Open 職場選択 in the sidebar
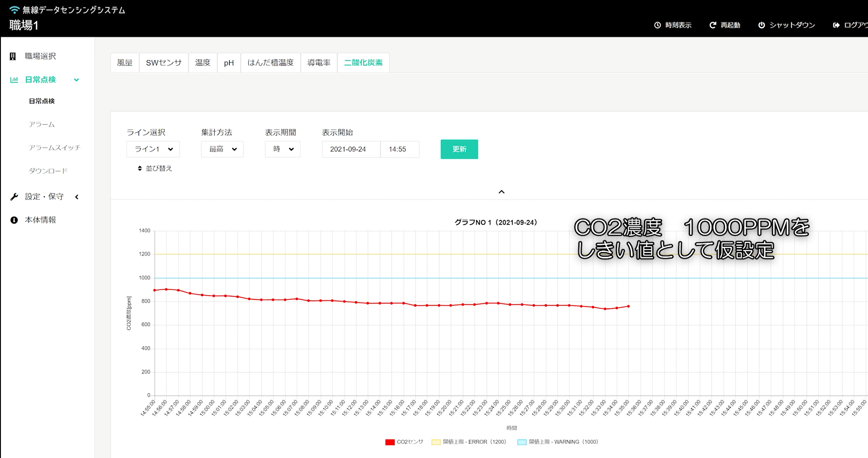868x458 pixels. (x=40, y=56)
